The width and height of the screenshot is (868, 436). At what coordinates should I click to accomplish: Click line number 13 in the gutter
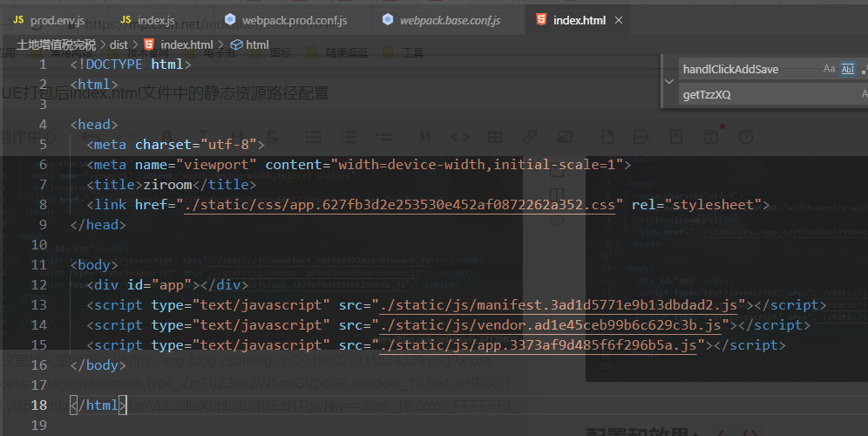(38, 304)
